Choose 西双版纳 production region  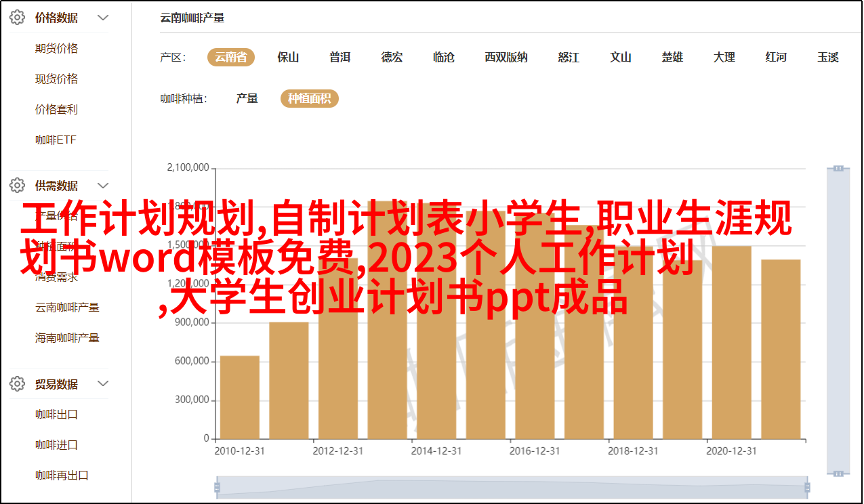[506, 58]
